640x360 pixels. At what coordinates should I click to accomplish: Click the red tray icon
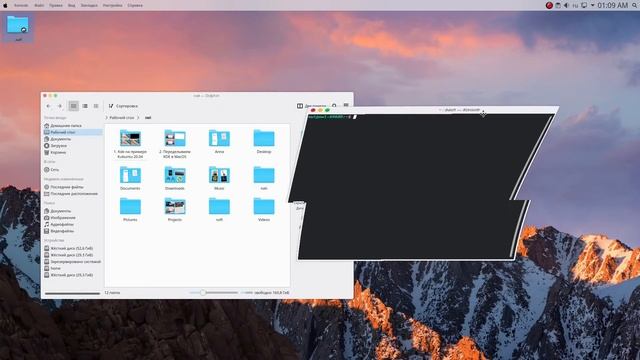coord(549,5)
